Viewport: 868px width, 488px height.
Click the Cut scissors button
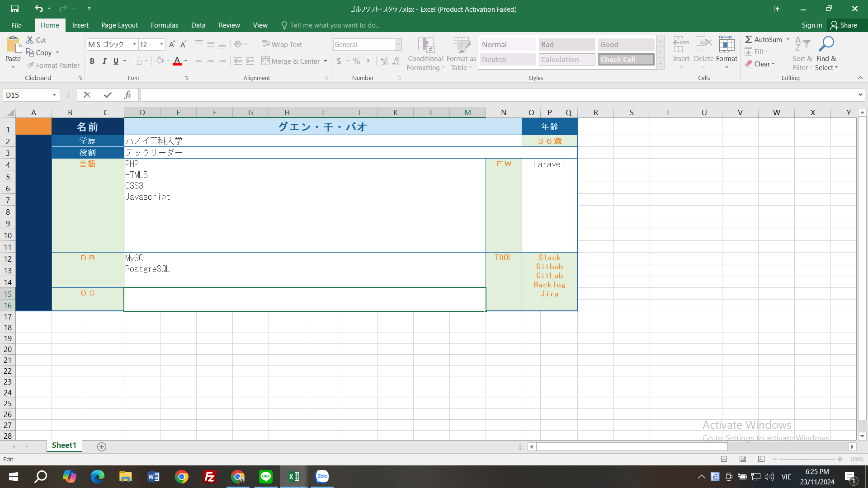(x=36, y=40)
